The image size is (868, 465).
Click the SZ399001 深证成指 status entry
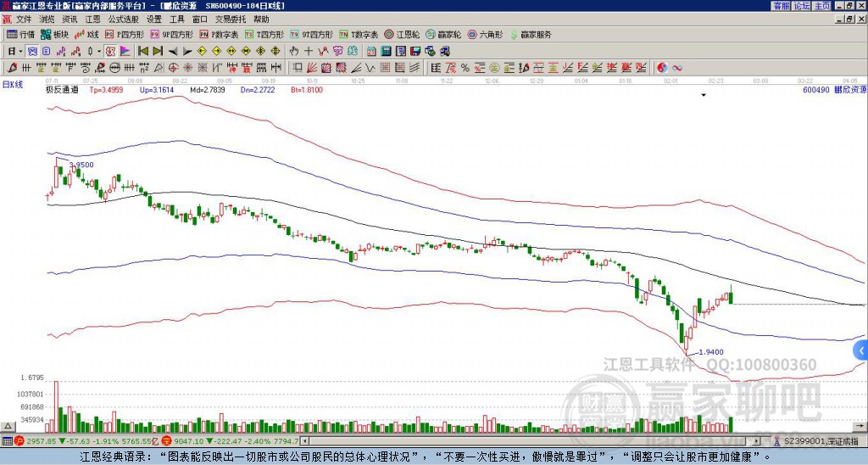(x=821, y=441)
